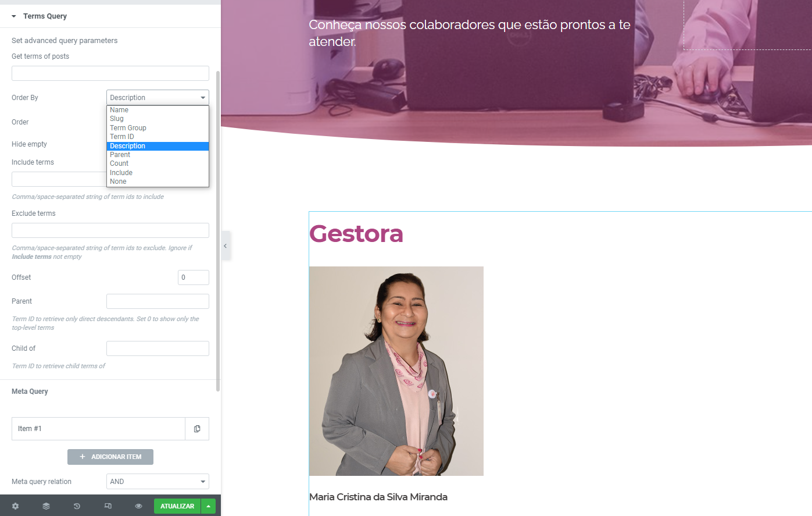The image size is (812, 516).
Task: Choose None option in the list
Action: (158, 182)
